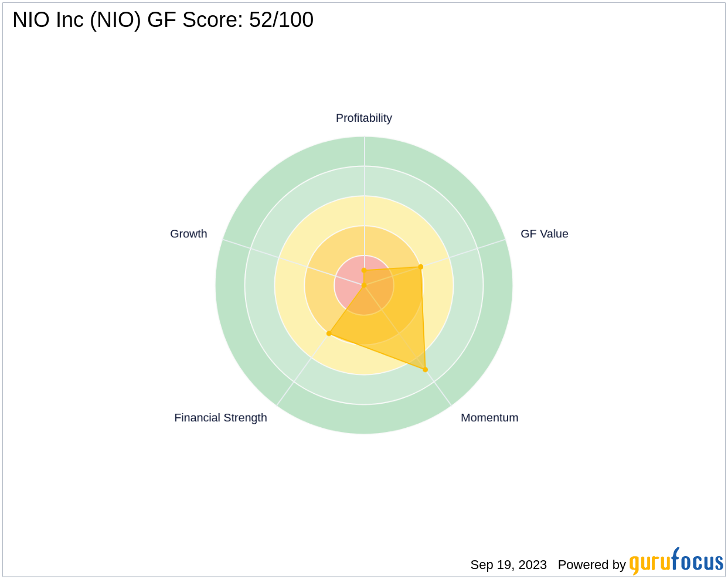Open the gurufocus logo link
Viewport: 728px width, 579px height.
click(676, 563)
